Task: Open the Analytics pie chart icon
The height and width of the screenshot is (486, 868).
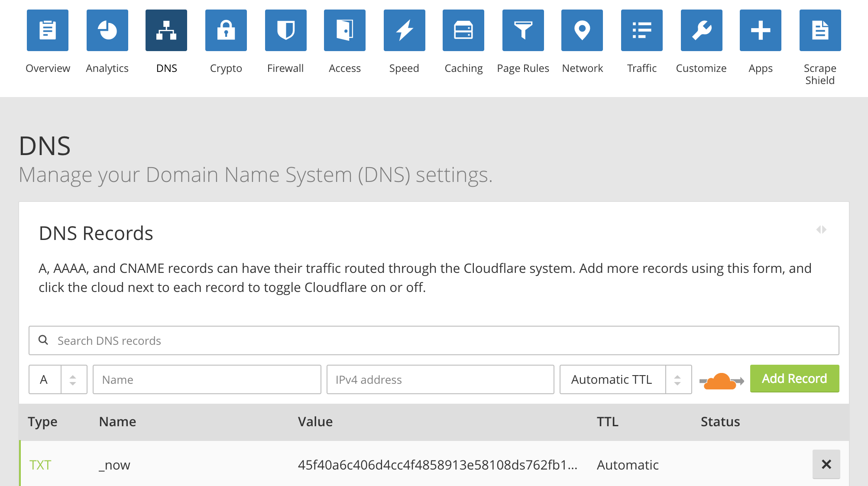Action: click(x=107, y=30)
